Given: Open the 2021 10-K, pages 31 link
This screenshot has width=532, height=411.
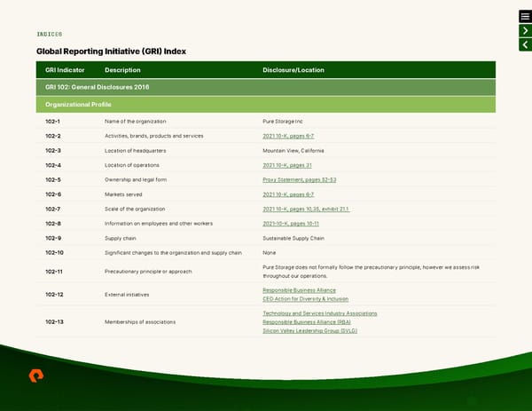Looking at the screenshot, I should [x=287, y=165].
